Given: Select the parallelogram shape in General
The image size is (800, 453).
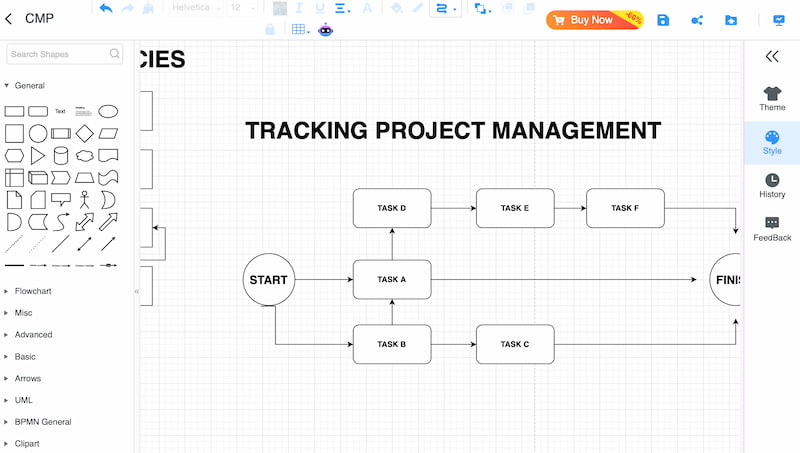Looking at the screenshot, I should 108,134.
